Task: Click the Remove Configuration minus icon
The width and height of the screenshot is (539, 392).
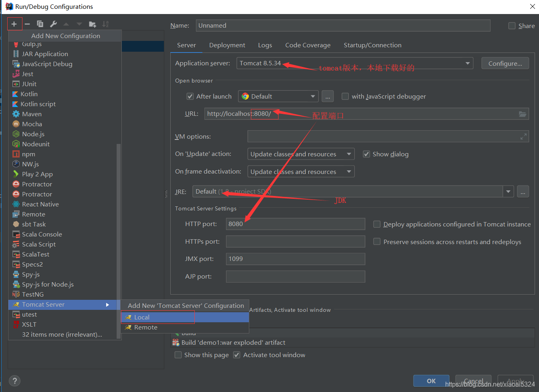Action: pos(27,24)
